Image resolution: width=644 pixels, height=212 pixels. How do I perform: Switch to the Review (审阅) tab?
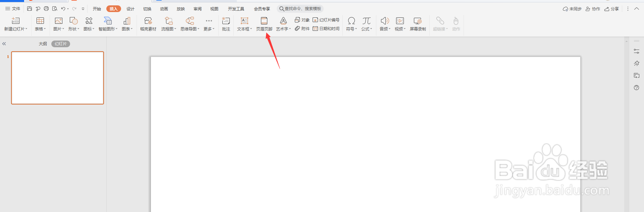tap(198, 9)
